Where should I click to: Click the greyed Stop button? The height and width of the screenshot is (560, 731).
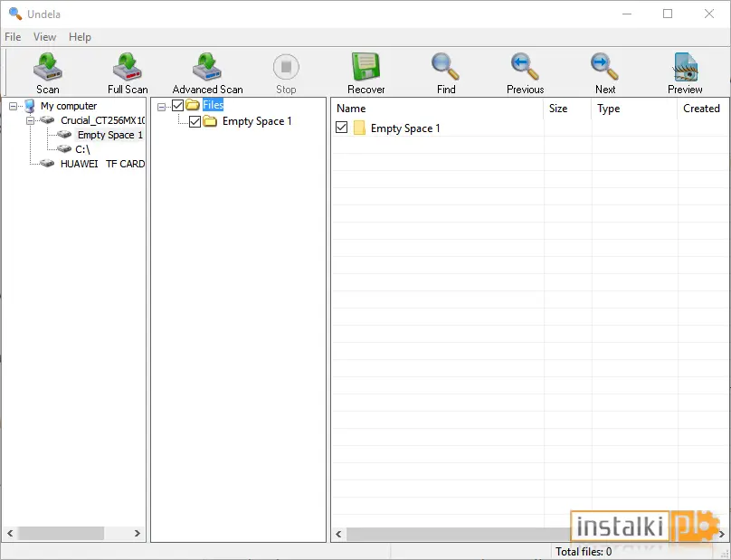tap(286, 72)
